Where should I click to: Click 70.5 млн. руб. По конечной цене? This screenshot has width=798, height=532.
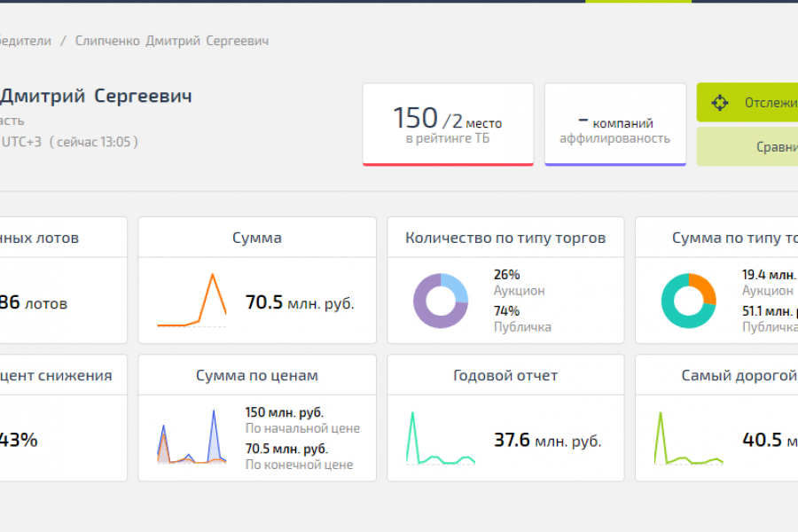click(299, 457)
